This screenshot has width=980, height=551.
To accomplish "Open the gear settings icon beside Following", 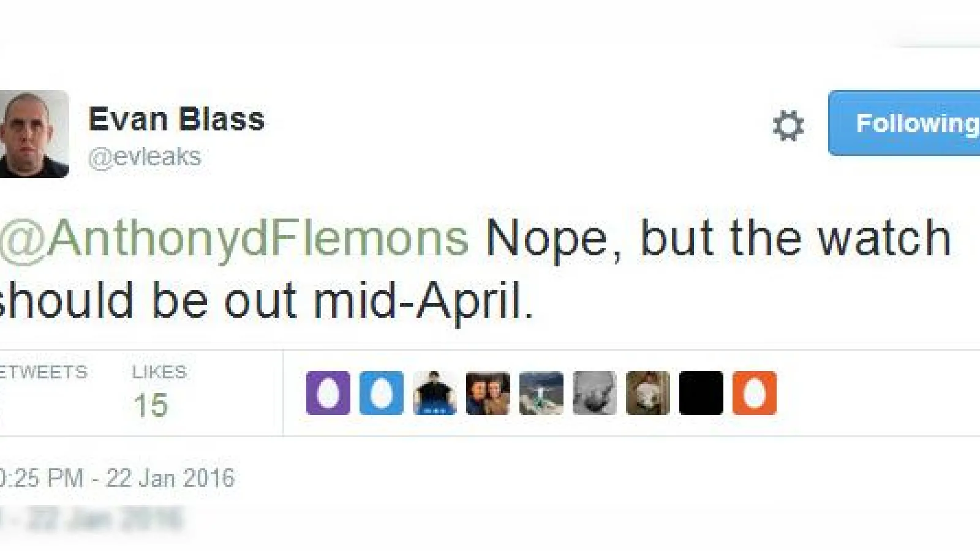I will click(788, 126).
